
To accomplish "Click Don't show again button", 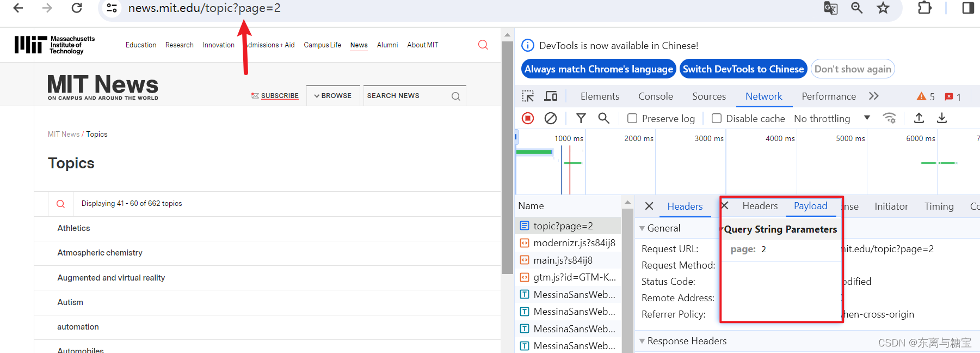I will click(x=853, y=69).
